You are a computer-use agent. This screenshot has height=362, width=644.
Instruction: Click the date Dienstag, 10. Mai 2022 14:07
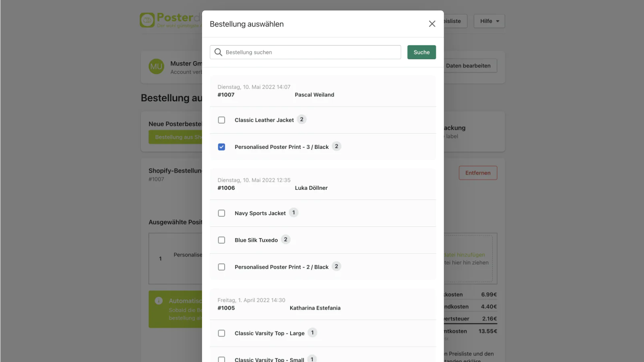pos(254,87)
